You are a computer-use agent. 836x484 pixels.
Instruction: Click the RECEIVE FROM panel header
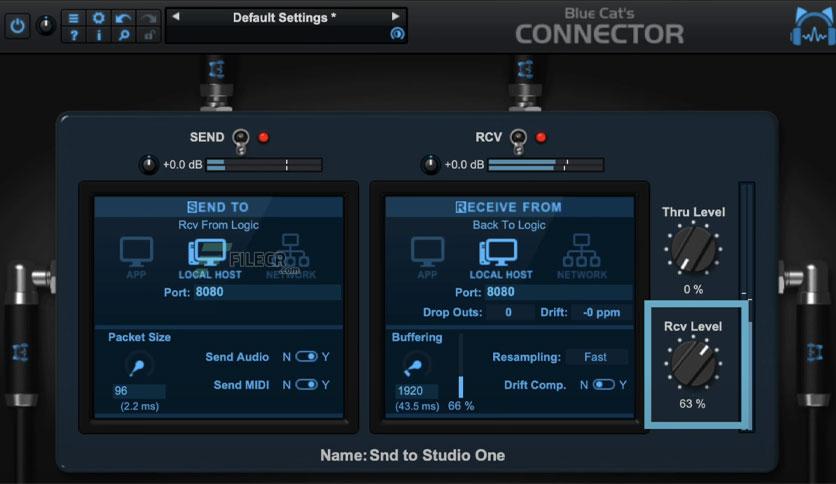pos(509,207)
